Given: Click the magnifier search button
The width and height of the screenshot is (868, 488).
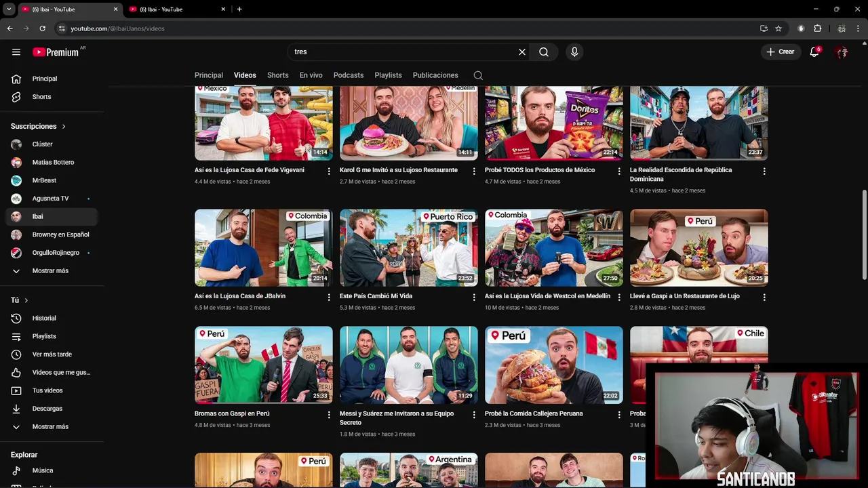Looking at the screenshot, I should point(544,52).
